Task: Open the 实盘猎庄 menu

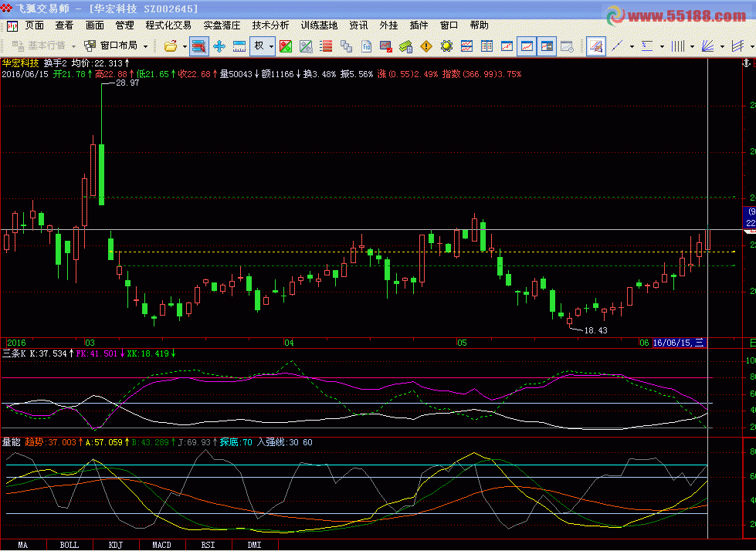Action: point(222,25)
